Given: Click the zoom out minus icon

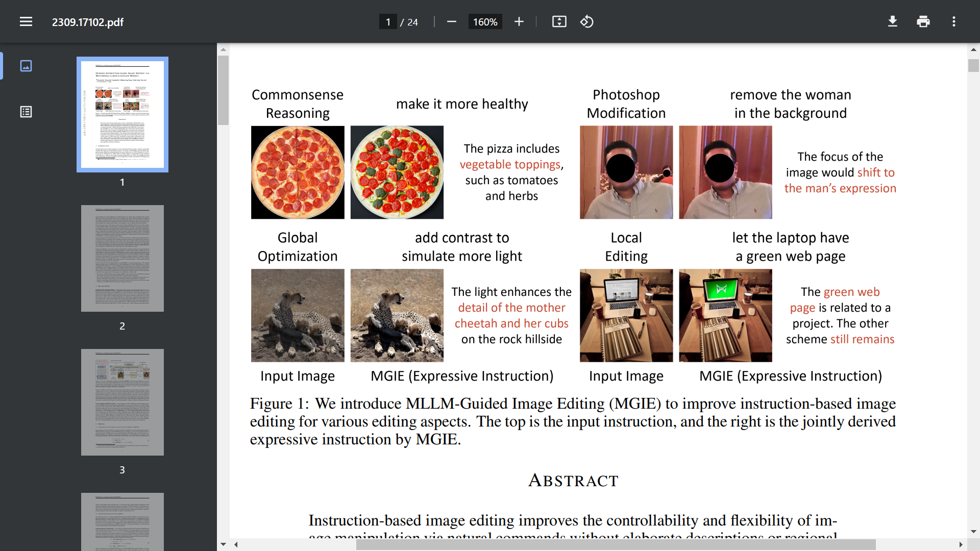Looking at the screenshot, I should pos(451,22).
